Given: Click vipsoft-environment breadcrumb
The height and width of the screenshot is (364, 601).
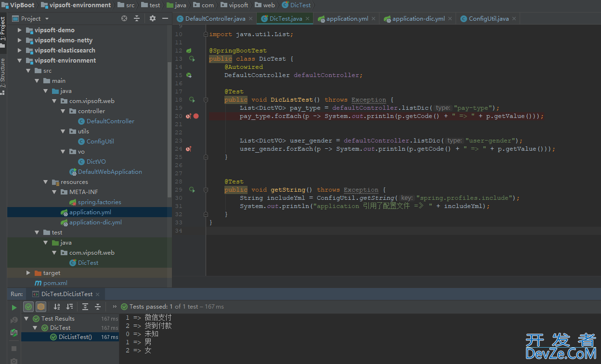Looking at the screenshot, I should (x=76, y=5).
